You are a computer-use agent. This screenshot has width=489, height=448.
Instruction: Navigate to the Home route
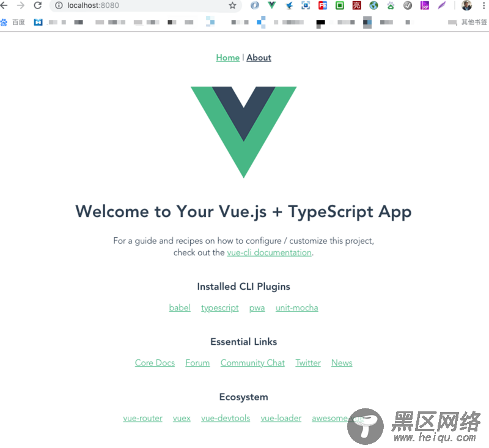227,57
